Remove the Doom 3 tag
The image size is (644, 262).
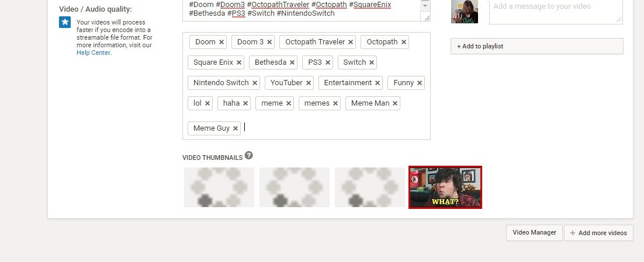click(269, 42)
